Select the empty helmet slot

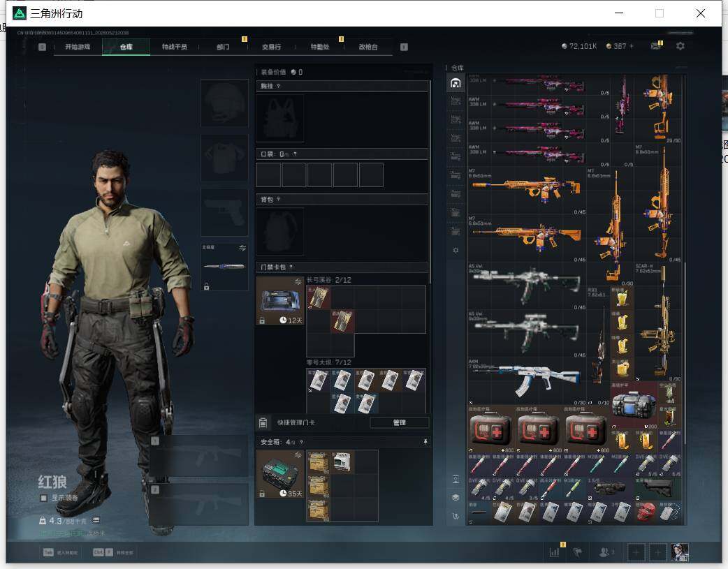click(x=224, y=103)
